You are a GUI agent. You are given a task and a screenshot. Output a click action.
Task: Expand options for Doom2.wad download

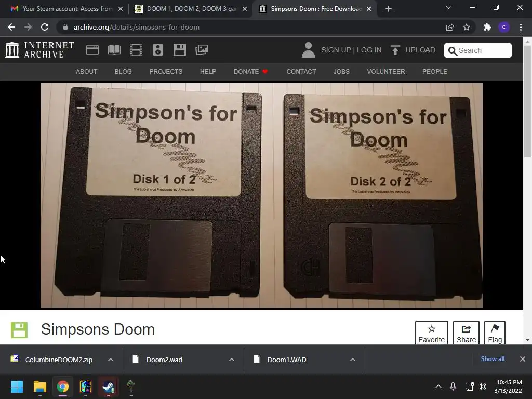232,360
